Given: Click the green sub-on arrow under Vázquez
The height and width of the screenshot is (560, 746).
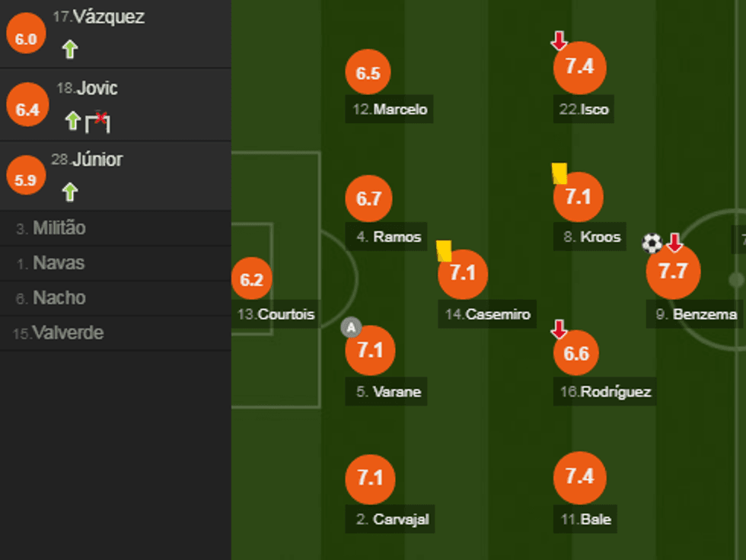Looking at the screenshot, I should click(70, 50).
